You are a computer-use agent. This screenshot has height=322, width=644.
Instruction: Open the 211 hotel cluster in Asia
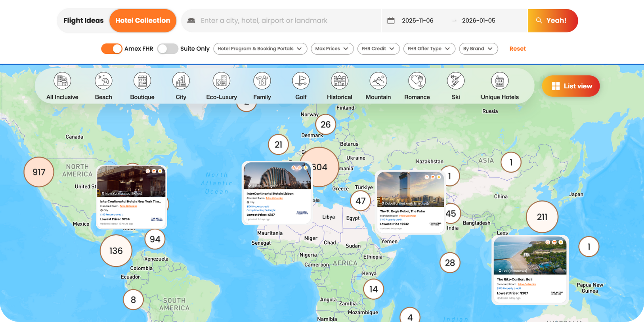(542, 217)
